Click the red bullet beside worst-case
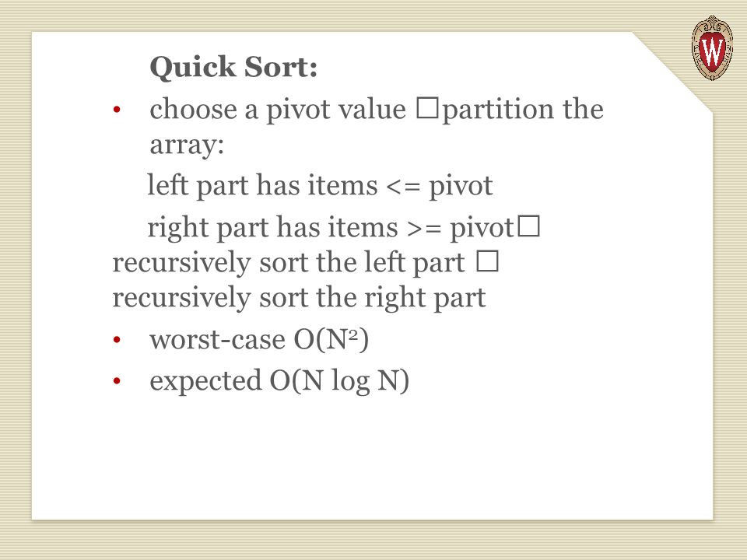 117,341
